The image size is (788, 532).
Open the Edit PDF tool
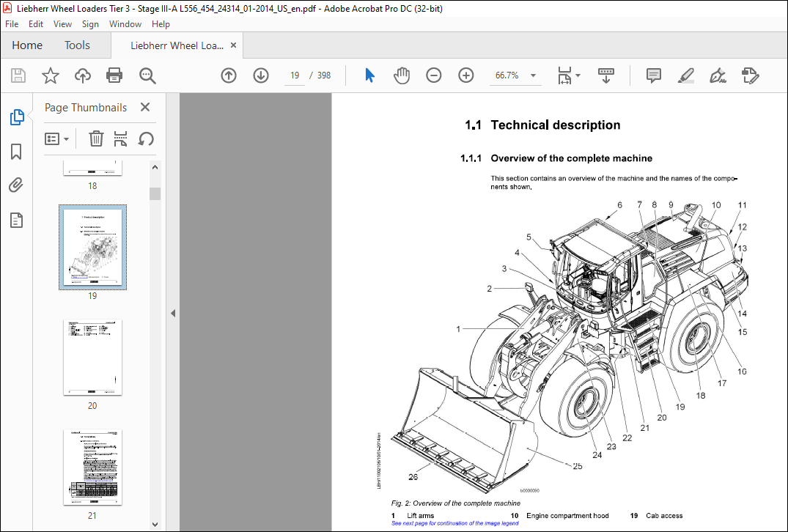coord(751,76)
